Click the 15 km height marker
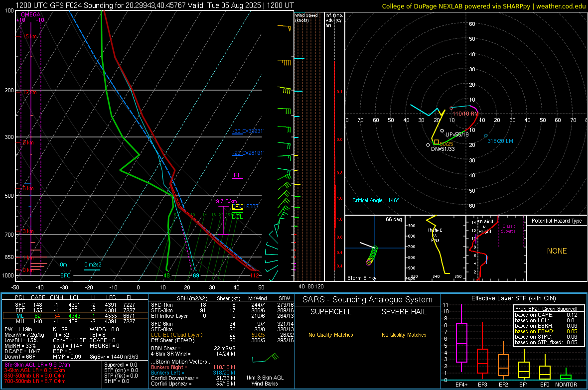588x390 pixels. 30,36
